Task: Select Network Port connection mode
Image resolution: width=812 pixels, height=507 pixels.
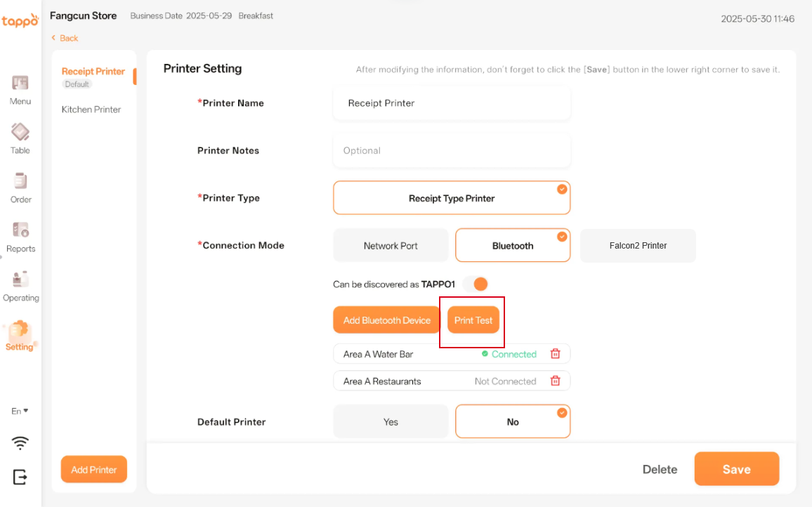Action: point(391,246)
